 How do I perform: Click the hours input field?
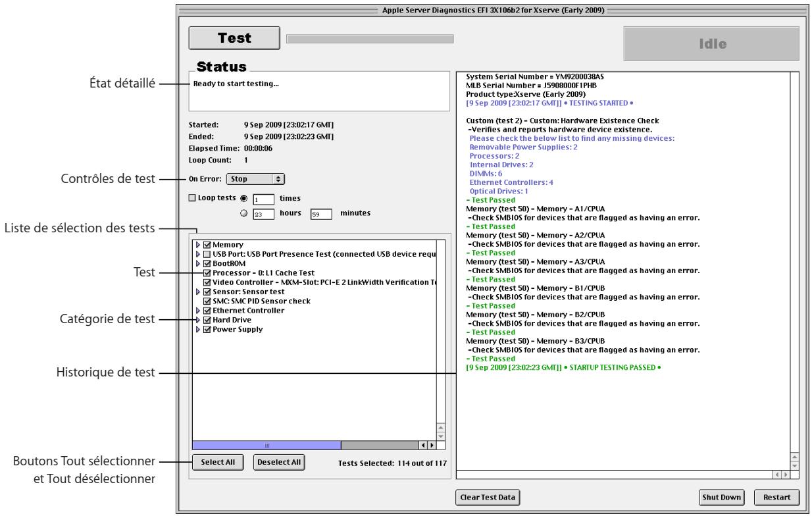tap(264, 213)
